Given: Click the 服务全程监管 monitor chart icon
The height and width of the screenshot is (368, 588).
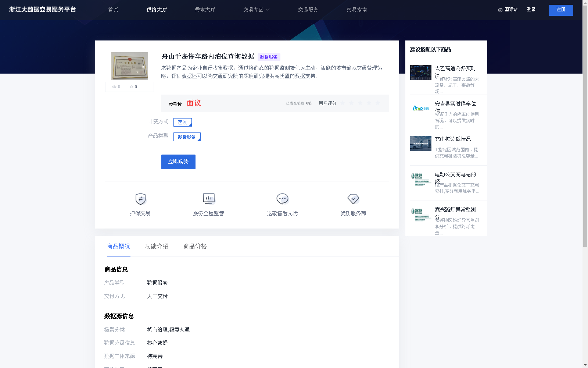Looking at the screenshot, I should [x=209, y=199].
